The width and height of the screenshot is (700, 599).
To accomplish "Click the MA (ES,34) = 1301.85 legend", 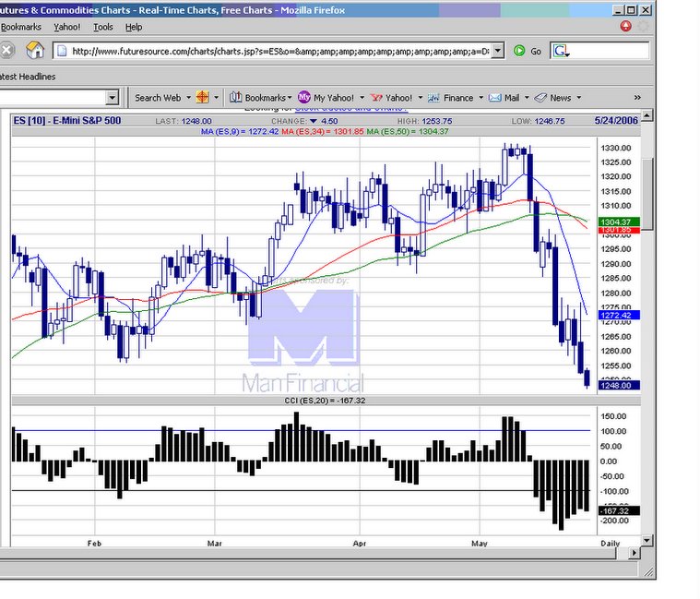I will [323, 132].
